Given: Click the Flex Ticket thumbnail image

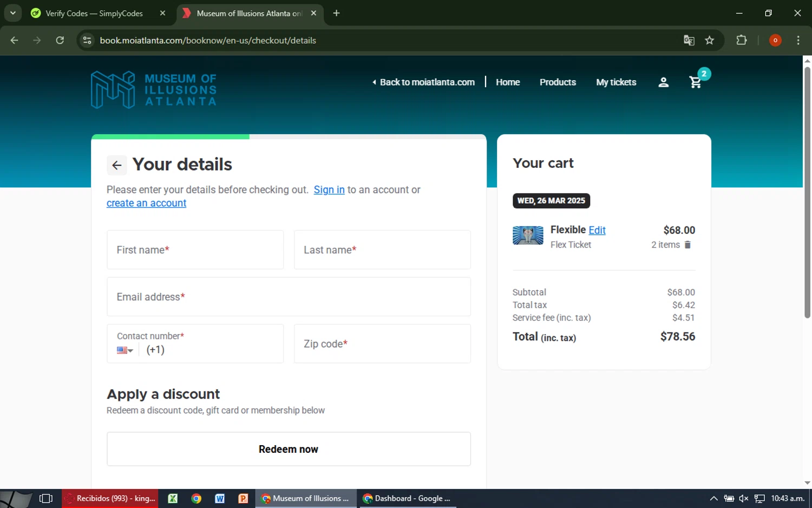Looking at the screenshot, I should click(x=528, y=236).
